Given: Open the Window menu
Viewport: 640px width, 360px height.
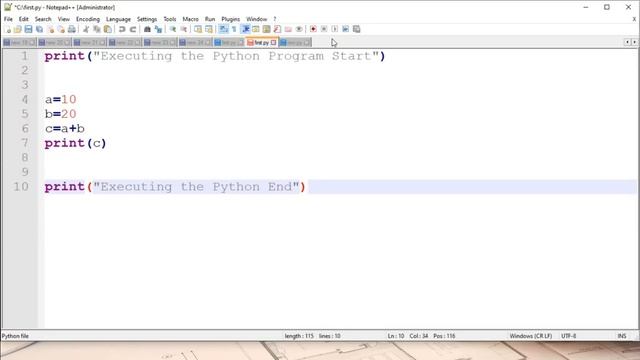Looking at the screenshot, I should tap(256, 19).
